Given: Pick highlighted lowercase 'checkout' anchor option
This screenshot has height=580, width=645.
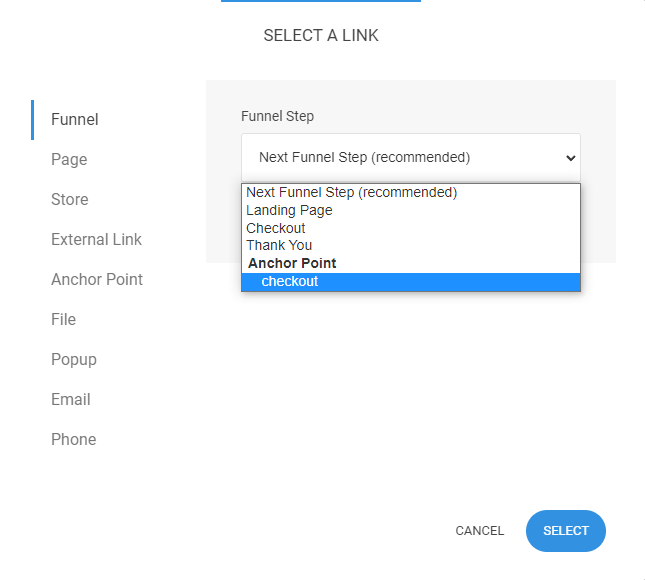Looking at the screenshot, I should coord(290,282).
